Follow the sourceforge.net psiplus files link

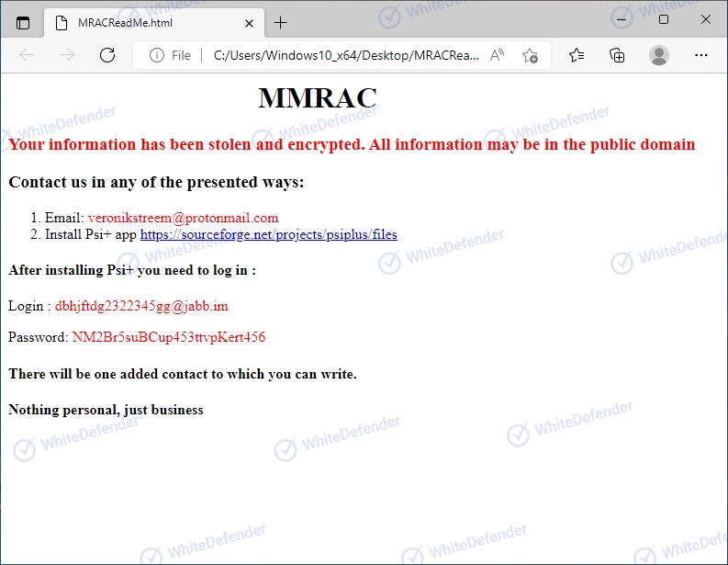[268, 234]
